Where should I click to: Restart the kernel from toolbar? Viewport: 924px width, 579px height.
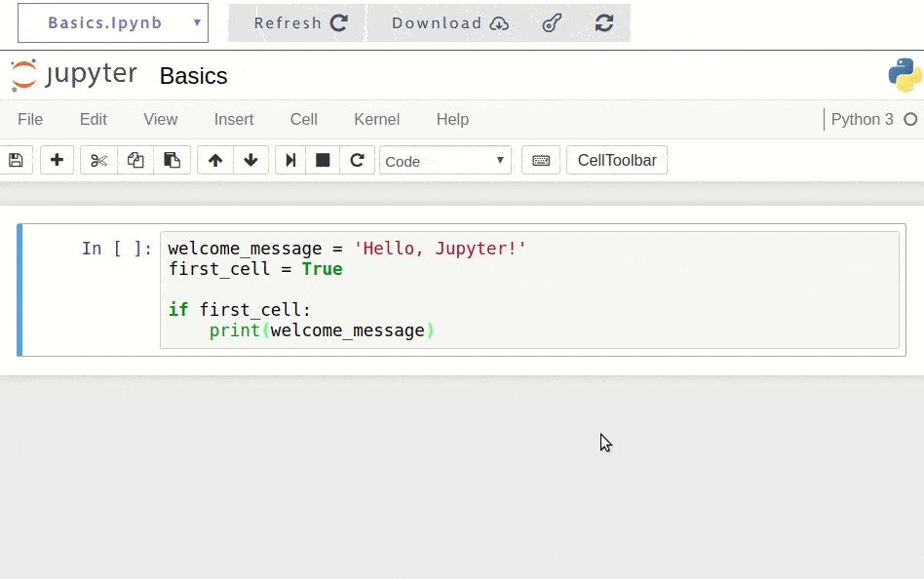click(x=357, y=160)
